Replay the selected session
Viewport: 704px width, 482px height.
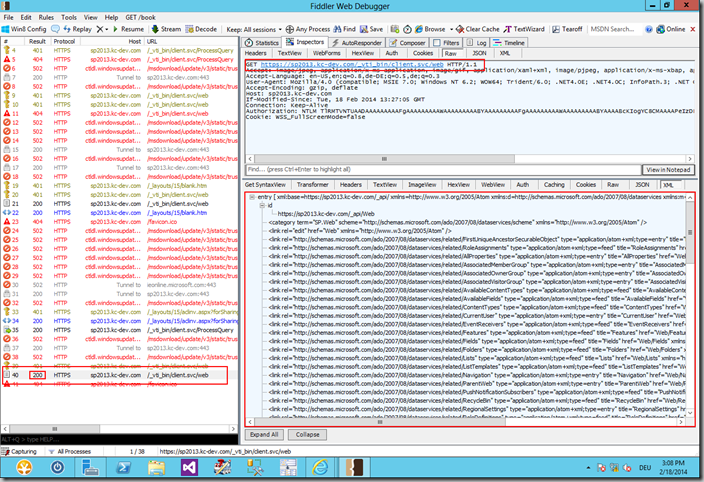pos(77,29)
